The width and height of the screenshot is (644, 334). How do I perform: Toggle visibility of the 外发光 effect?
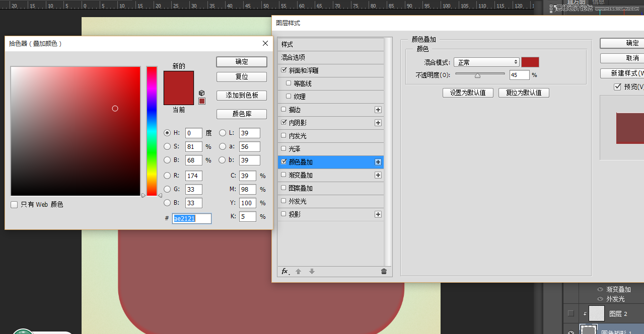click(600, 299)
